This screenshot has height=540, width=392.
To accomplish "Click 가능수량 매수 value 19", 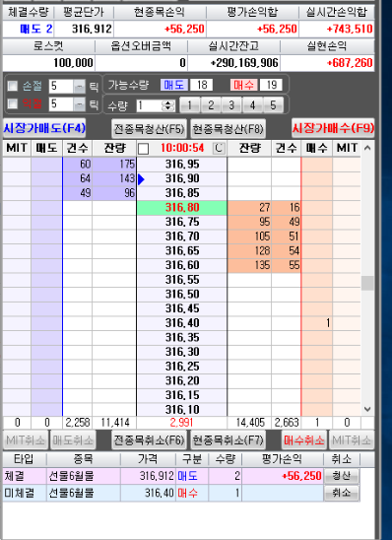I will pos(271,85).
